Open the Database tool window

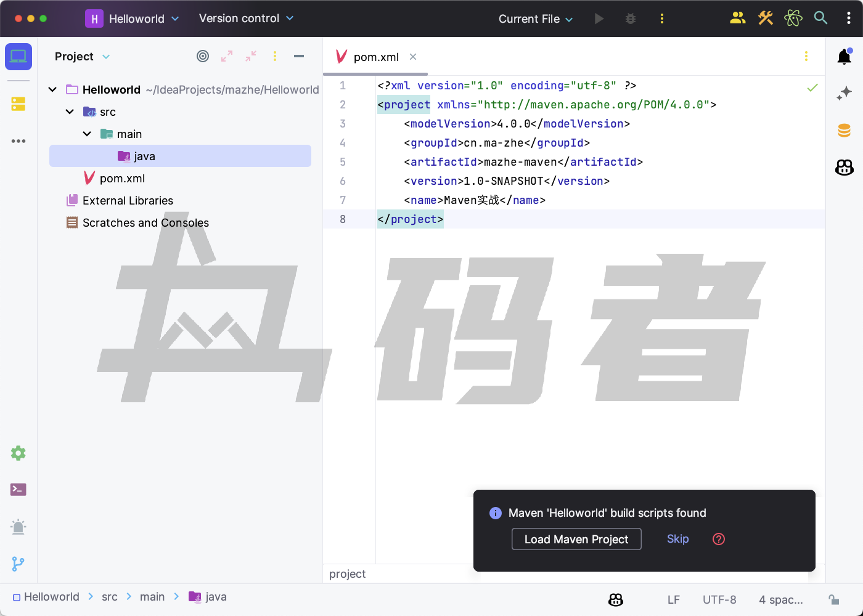[844, 130]
